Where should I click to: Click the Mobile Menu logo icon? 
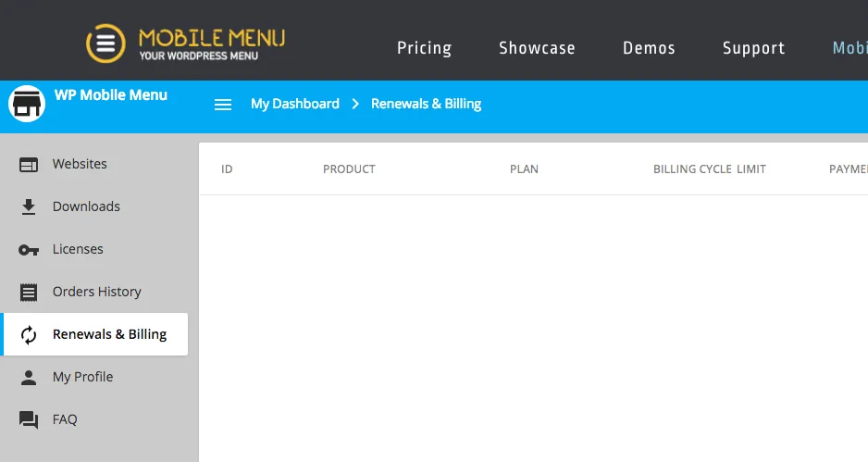105,44
